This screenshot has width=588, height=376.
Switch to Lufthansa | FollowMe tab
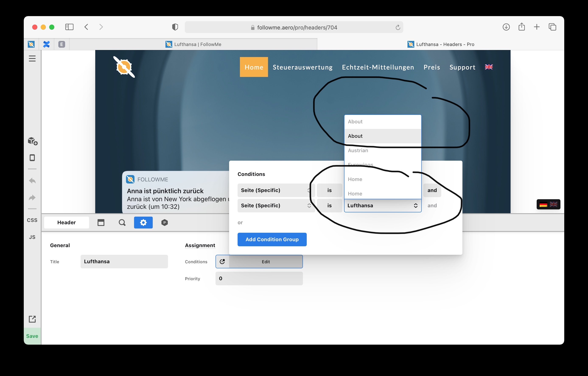coord(193,44)
